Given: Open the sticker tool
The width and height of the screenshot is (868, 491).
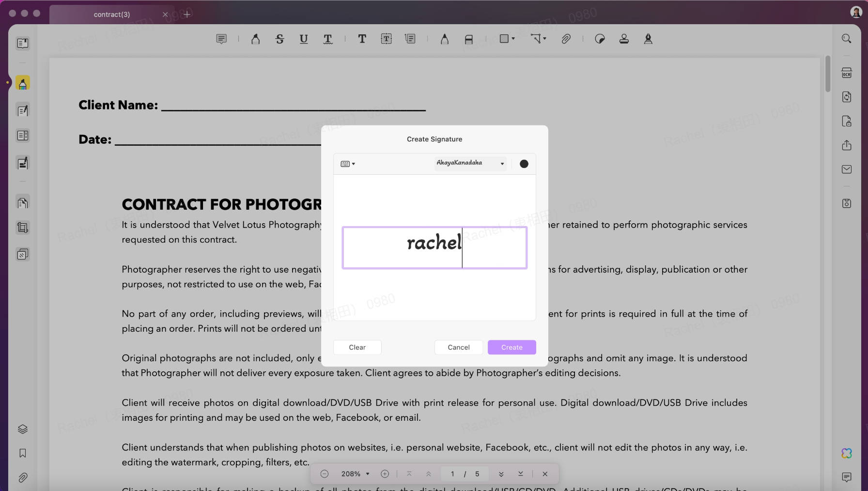Looking at the screenshot, I should pos(600,39).
